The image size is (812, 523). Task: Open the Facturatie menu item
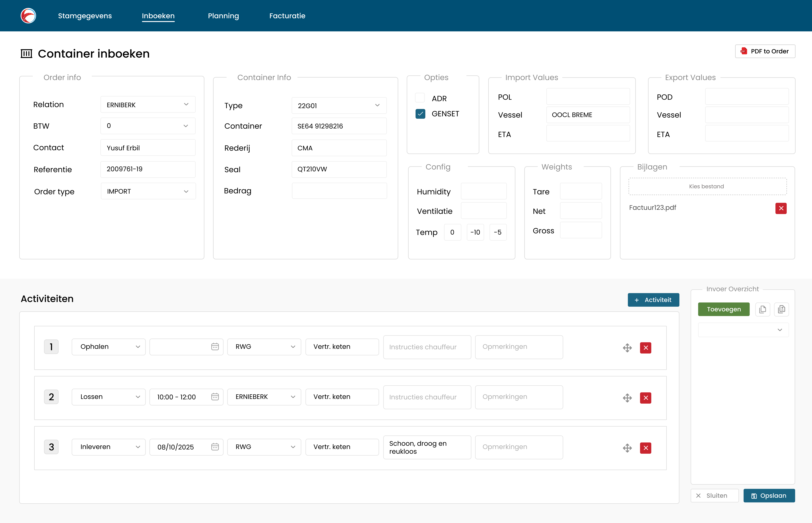coord(287,16)
